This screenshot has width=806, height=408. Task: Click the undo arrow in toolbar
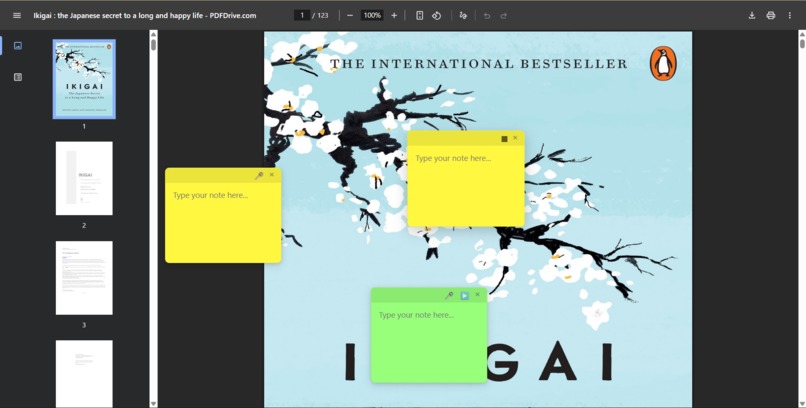point(487,15)
